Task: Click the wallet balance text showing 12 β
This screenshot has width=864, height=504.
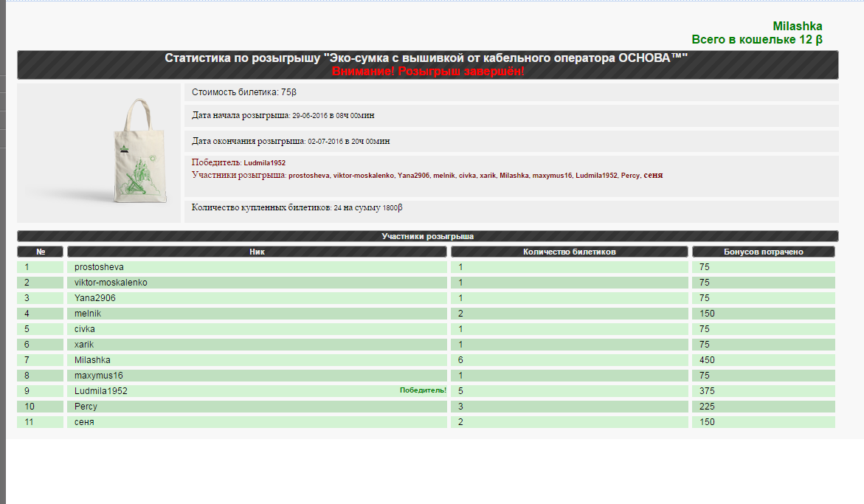Action: pyautogui.click(x=756, y=40)
